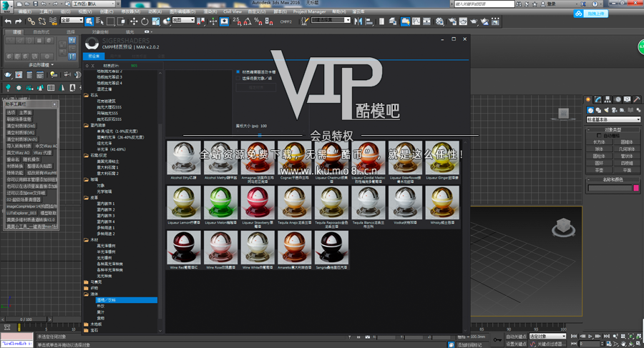Click the 球体 sphere primitive button
This screenshot has width=644, height=348.
point(599,149)
